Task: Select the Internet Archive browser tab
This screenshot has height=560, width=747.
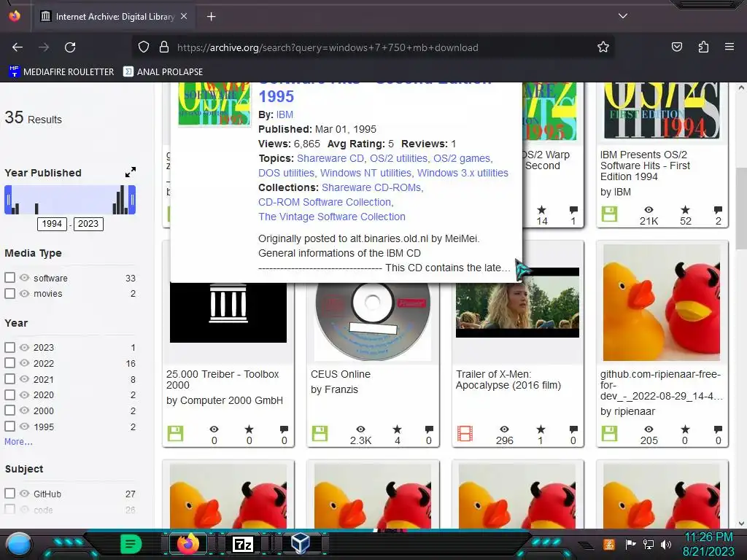Action: click(115, 17)
